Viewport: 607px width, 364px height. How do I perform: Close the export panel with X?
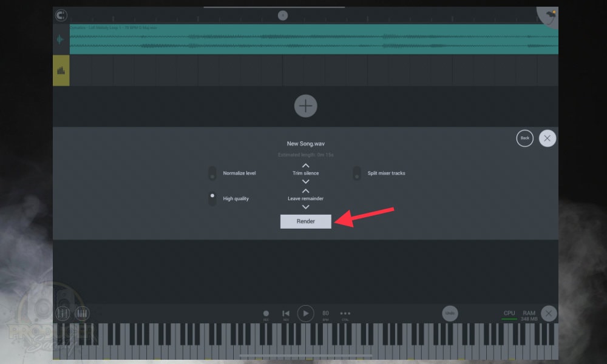(547, 138)
